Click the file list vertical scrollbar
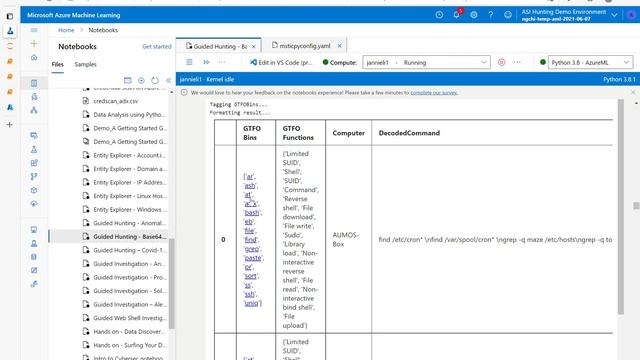This screenshot has height=360, width=640. tap(172, 284)
